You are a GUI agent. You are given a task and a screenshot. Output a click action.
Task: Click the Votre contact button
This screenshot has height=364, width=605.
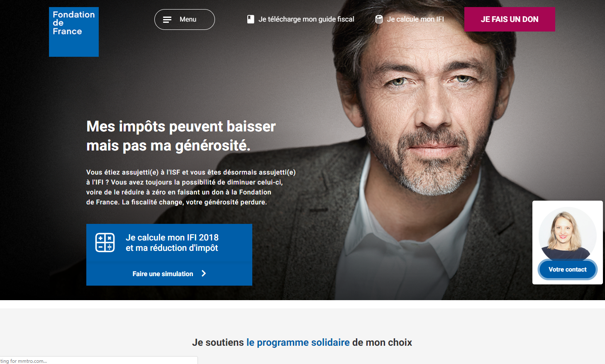[x=568, y=269]
